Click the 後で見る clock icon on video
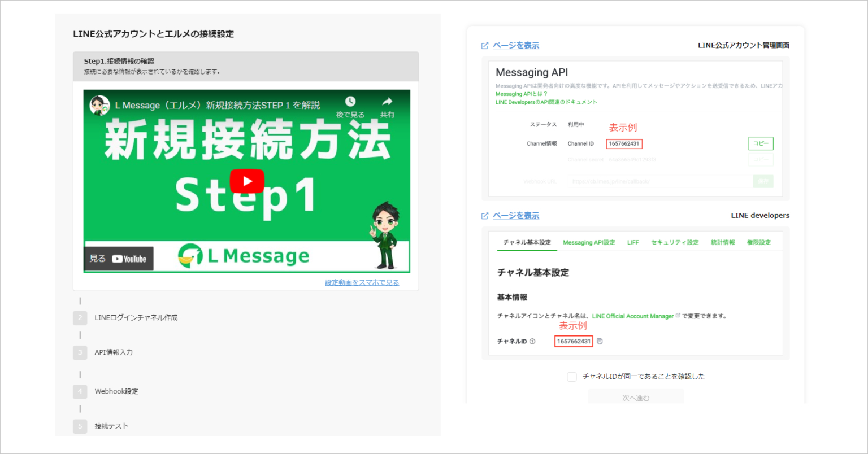This screenshot has width=868, height=454. pyautogui.click(x=350, y=102)
